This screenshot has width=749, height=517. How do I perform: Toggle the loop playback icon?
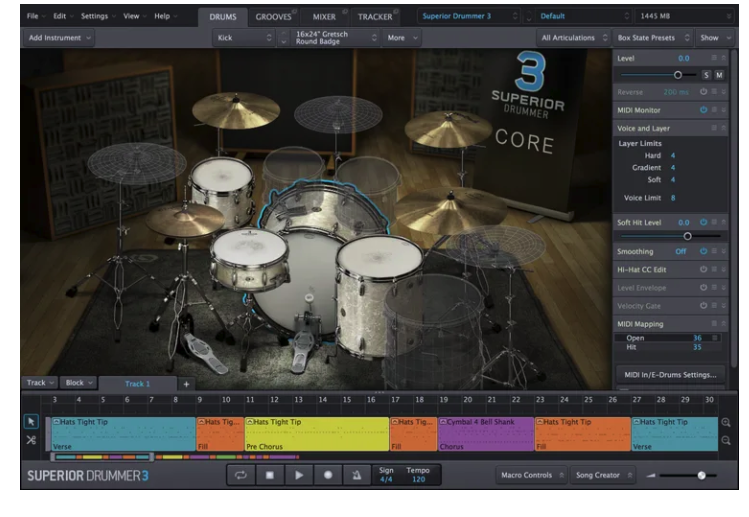240,475
